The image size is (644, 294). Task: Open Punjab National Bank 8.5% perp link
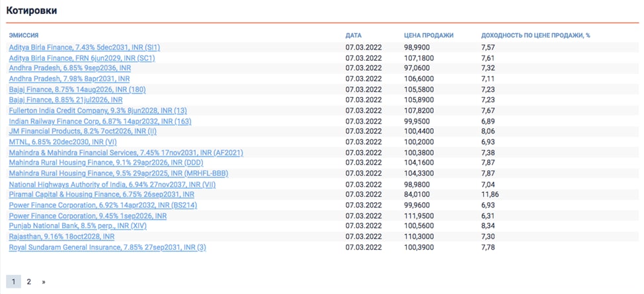point(77,226)
